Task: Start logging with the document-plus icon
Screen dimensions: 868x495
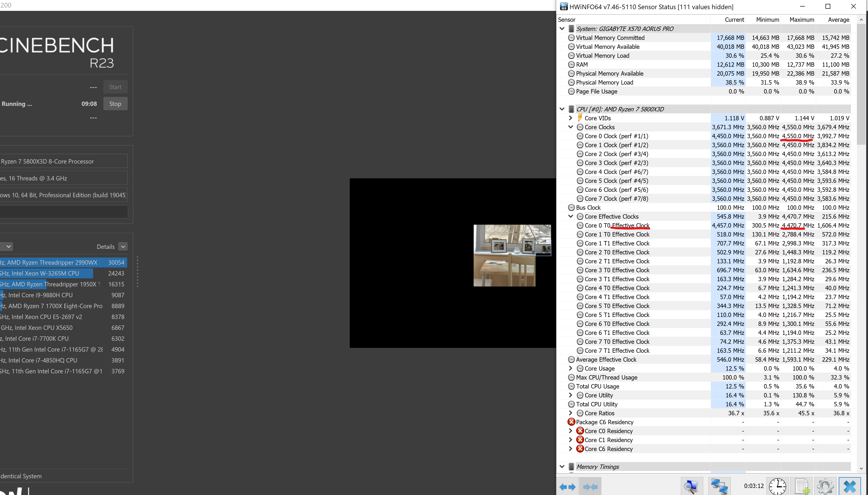Action: [x=802, y=487]
